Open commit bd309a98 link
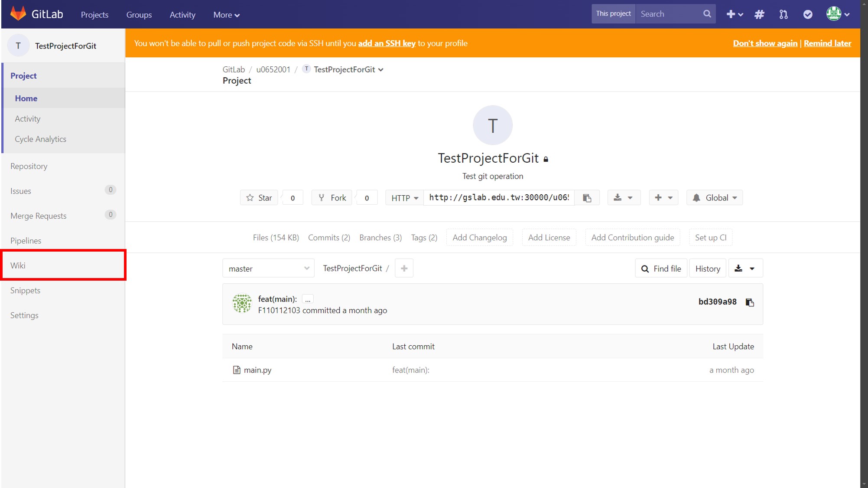The image size is (868, 488). tap(717, 302)
